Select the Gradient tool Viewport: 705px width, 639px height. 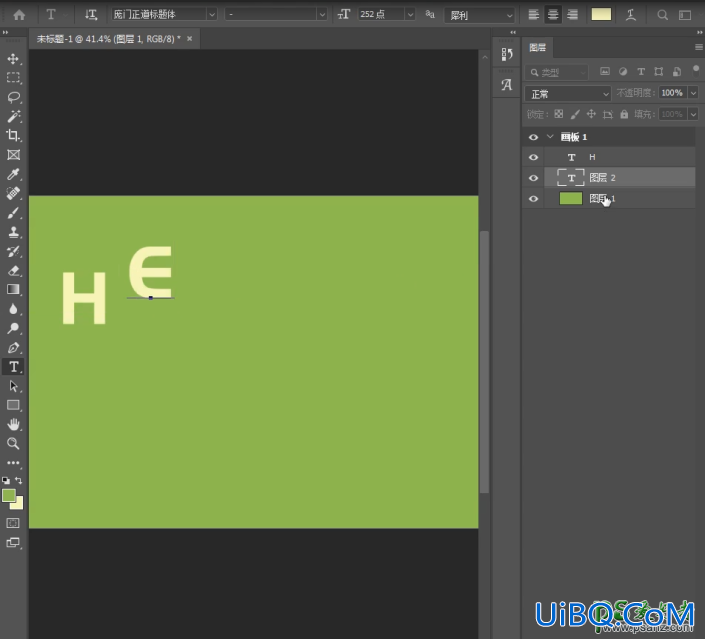13,289
